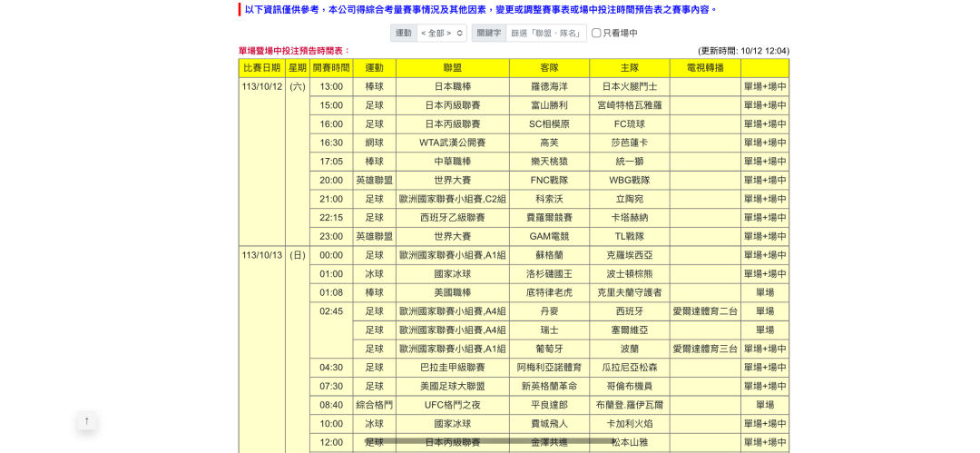Screen dimensions: 980x453
Task: Click WBG戰隊 team cell
Action: 630,180
